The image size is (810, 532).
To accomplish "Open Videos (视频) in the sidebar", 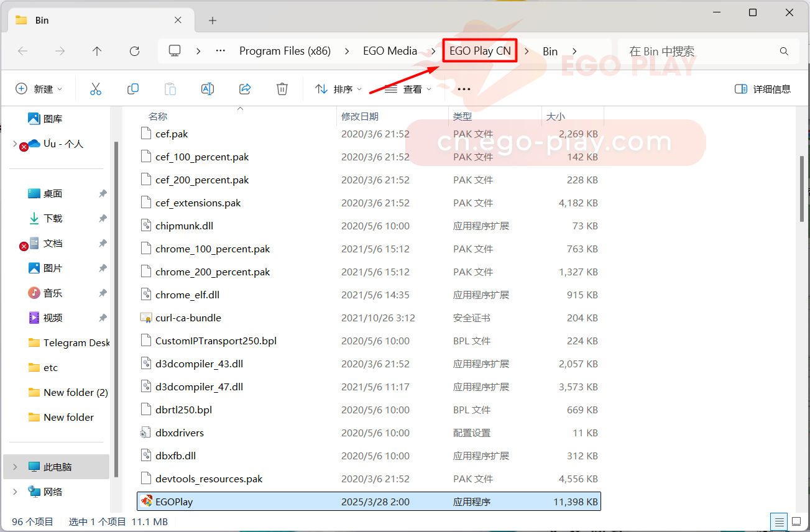I will 53,318.
